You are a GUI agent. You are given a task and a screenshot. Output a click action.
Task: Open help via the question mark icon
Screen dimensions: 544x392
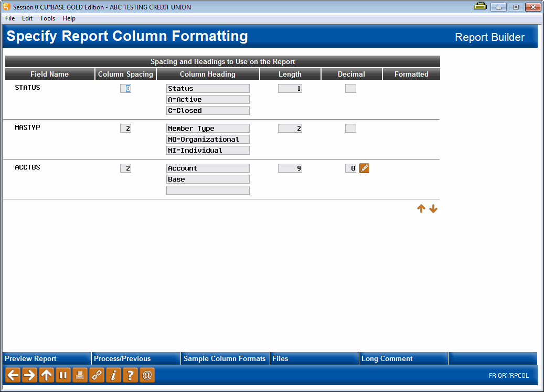(x=130, y=375)
